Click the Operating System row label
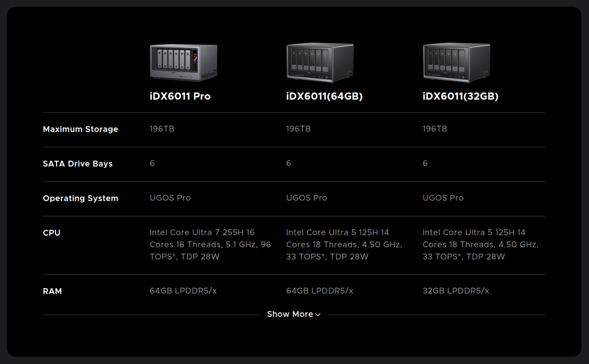 point(80,198)
